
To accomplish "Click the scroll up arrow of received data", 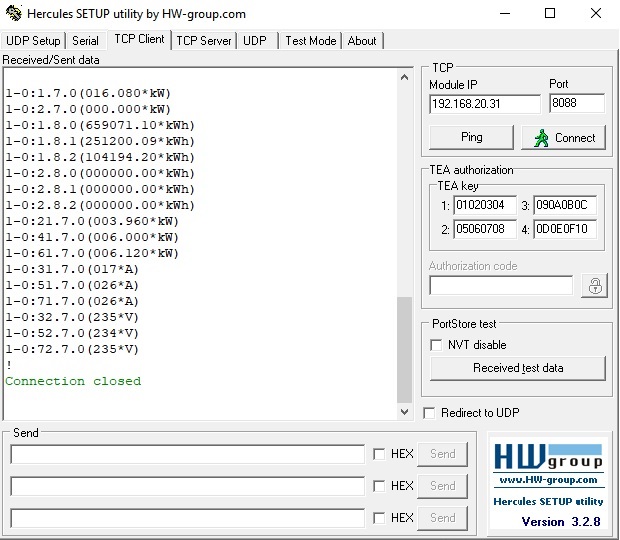I will (404, 77).
